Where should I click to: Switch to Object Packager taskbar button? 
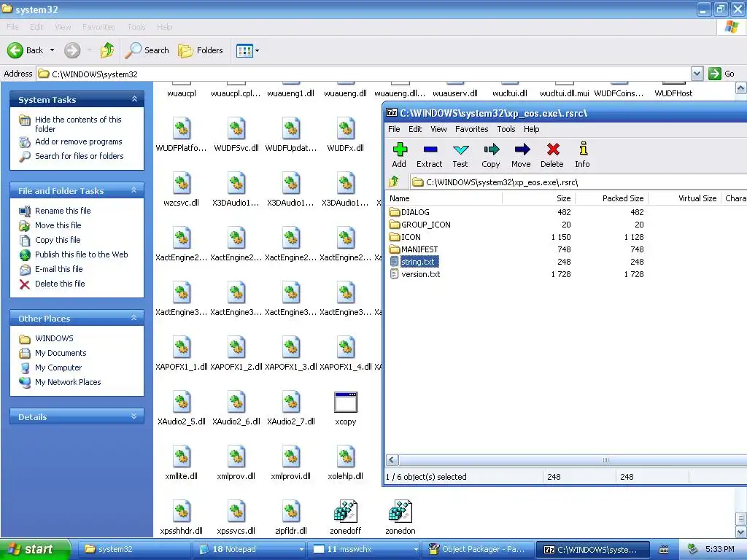pyautogui.click(x=478, y=549)
